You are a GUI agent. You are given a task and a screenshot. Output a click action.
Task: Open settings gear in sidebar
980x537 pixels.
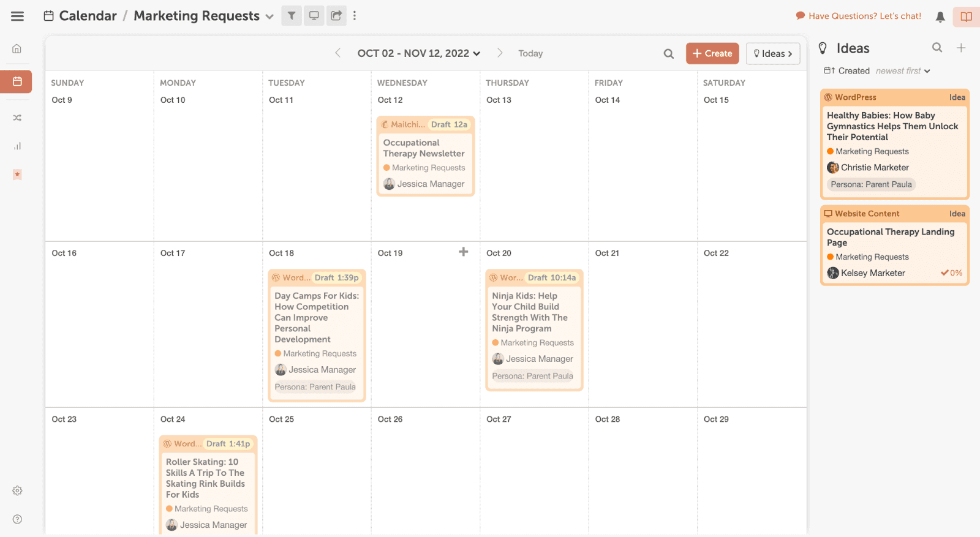[17, 490]
